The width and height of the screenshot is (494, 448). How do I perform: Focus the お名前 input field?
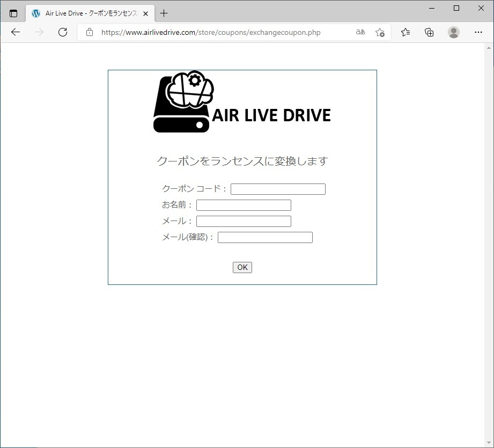pyautogui.click(x=244, y=205)
